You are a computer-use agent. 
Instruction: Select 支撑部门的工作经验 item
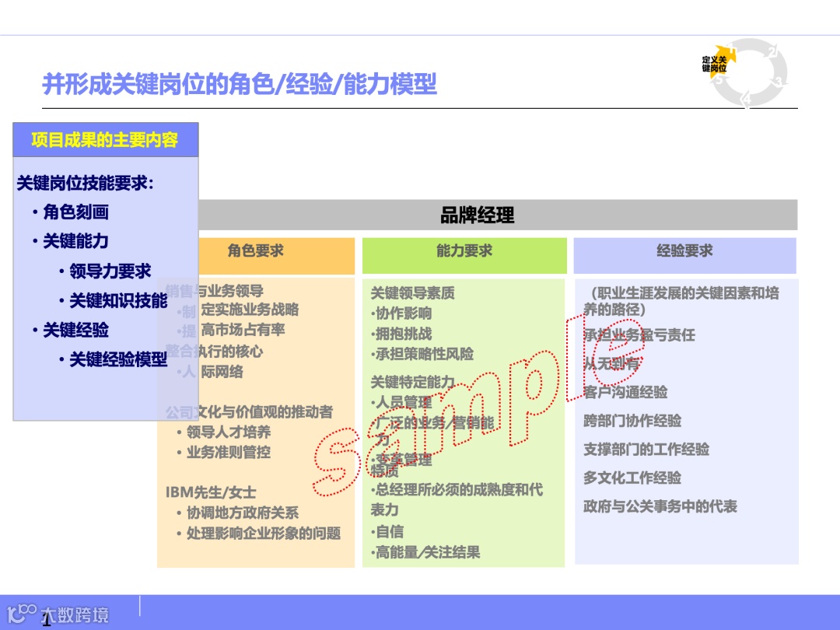646,449
